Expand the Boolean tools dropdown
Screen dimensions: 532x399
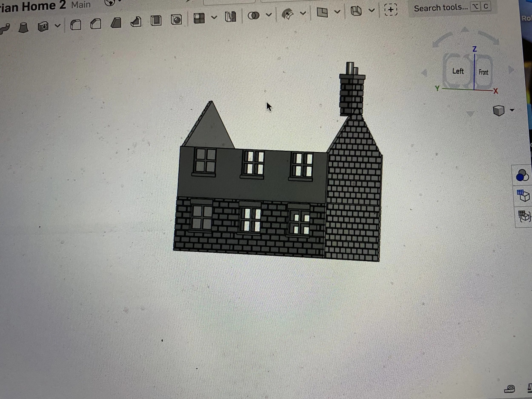pos(269,15)
